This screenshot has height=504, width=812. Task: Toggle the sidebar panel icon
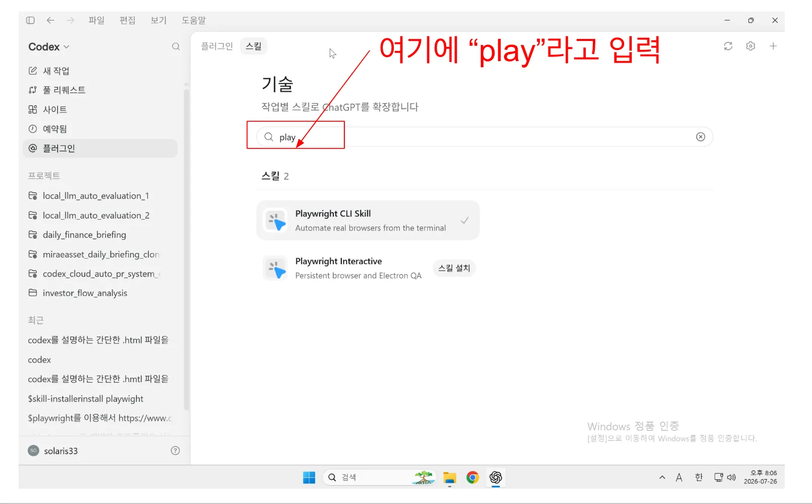tap(30, 20)
